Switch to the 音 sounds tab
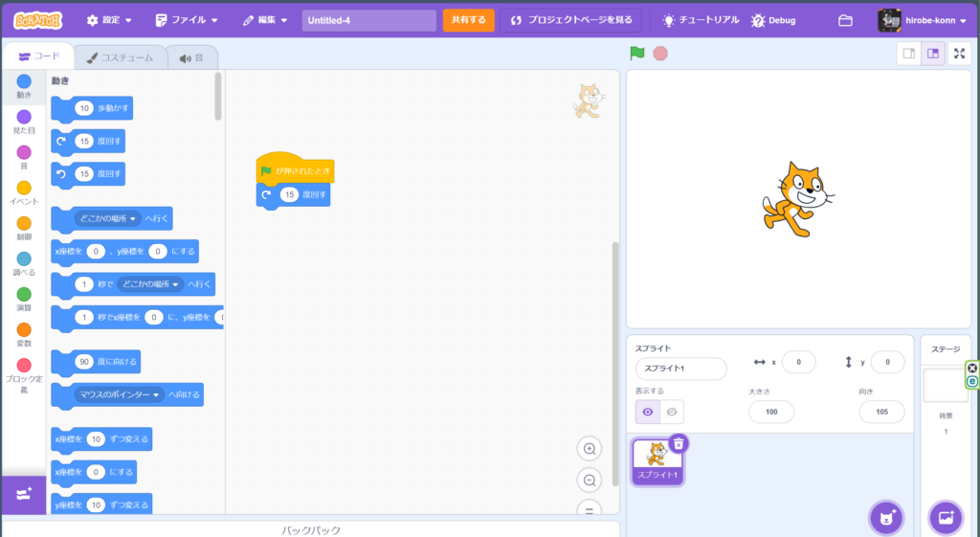980x537 pixels. click(191, 57)
